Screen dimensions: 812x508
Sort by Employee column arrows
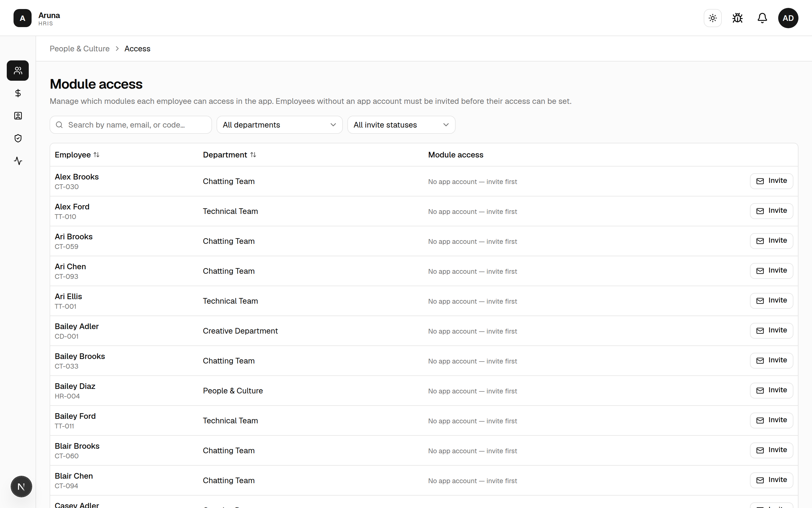(x=96, y=155)
